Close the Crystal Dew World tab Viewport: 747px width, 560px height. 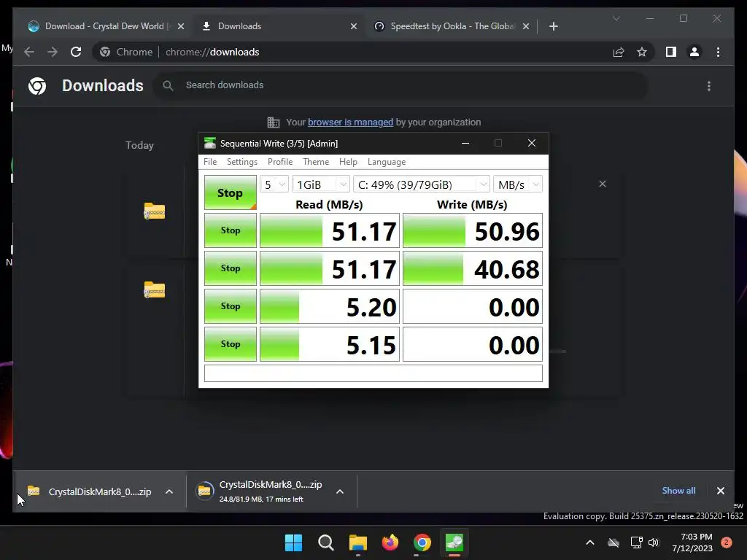[x=181, y=26]
